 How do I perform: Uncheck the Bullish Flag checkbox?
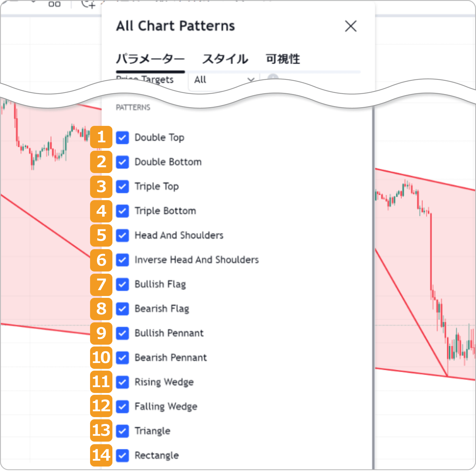point(122,285)
